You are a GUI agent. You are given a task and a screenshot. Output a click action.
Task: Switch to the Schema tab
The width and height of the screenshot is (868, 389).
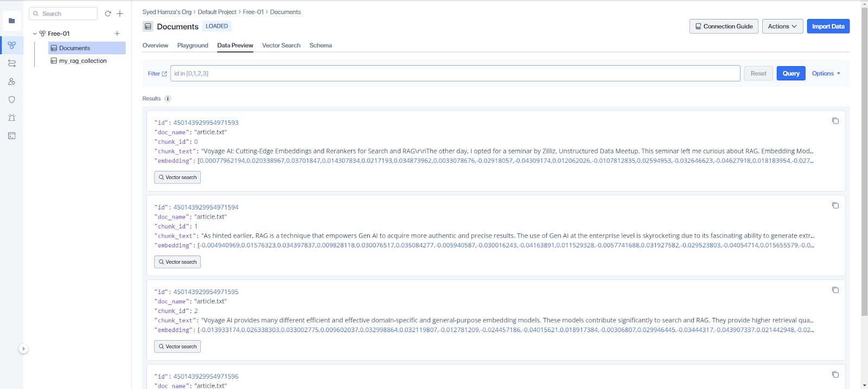(x=320, y=46)
